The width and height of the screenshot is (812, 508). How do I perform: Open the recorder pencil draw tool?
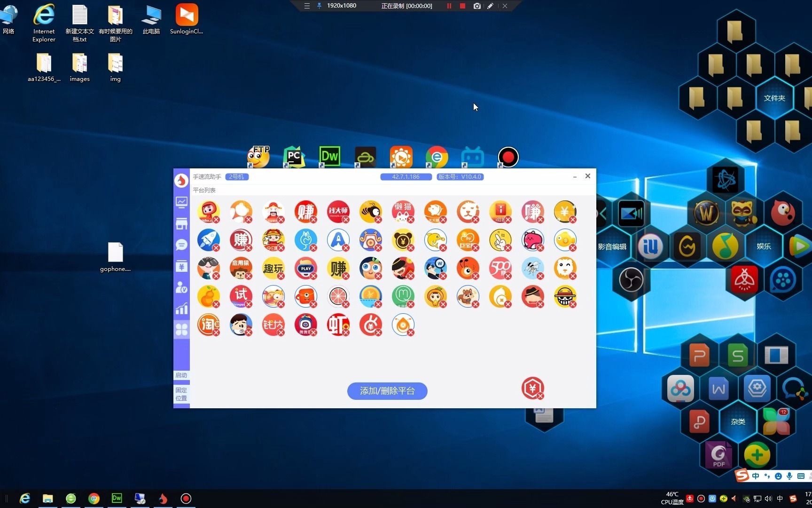point(490,6)
